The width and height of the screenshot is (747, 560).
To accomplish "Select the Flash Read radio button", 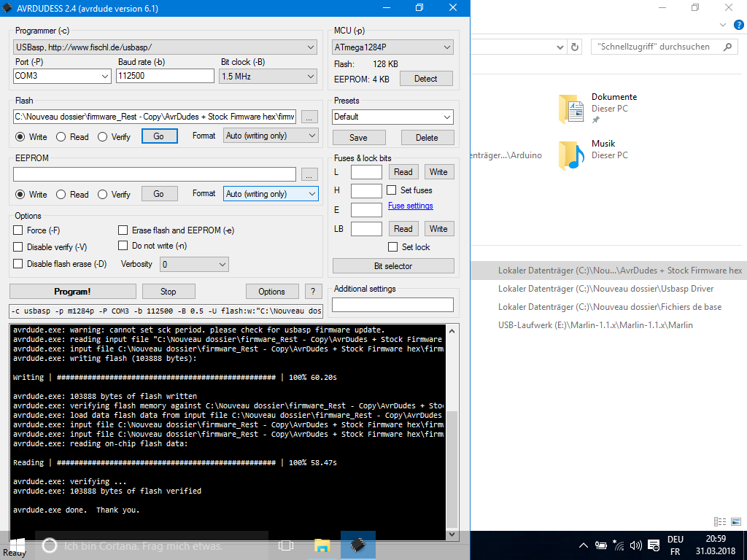I will (61, 137).
